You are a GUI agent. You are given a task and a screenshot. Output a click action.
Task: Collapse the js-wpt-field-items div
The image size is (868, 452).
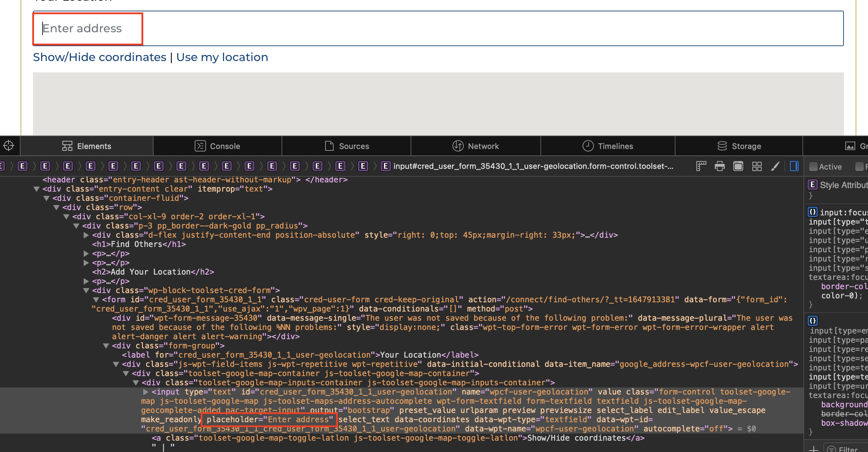(x=116, y=364)
